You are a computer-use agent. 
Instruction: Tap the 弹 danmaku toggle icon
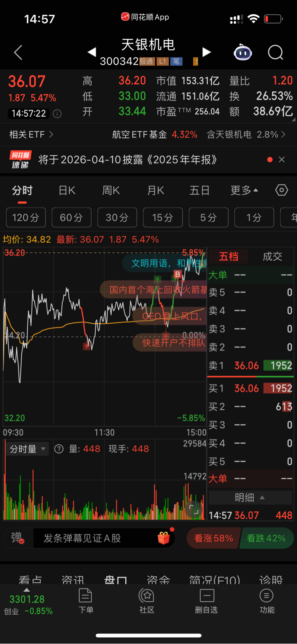tap(18, 538)
